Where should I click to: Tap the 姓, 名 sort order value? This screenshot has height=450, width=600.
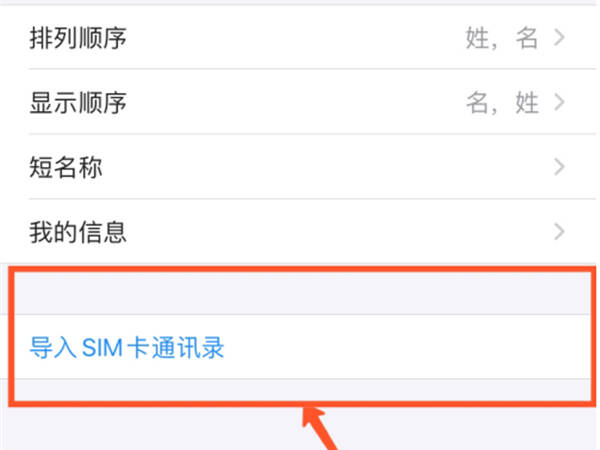coord(502,38)
